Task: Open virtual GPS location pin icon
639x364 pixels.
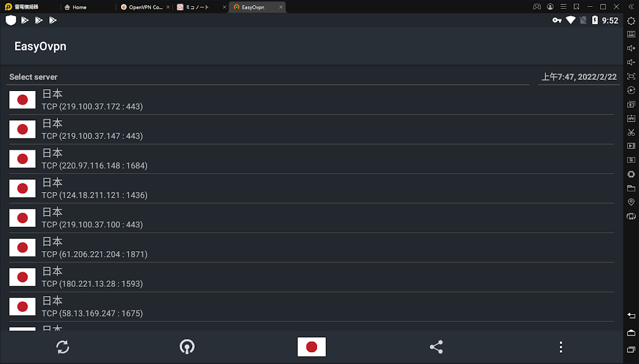Action: [x=632, y=202]
